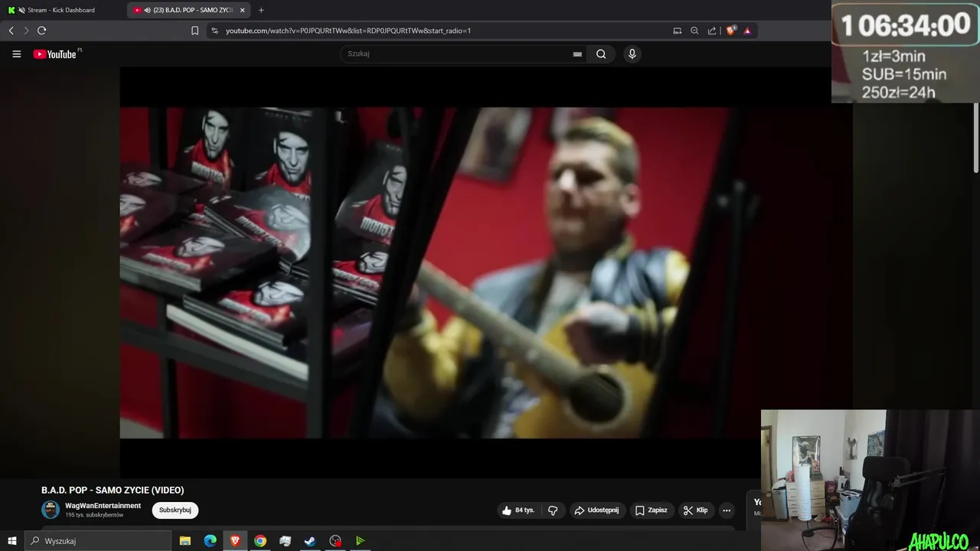
Task: Open the cast/media device icon in address bar
Action: (677, 31)
